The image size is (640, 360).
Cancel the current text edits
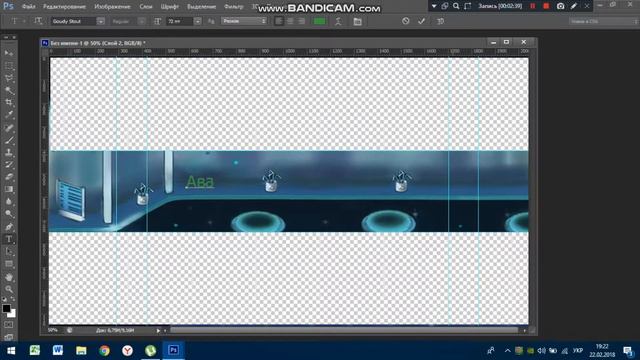click(x=405, y=21)
